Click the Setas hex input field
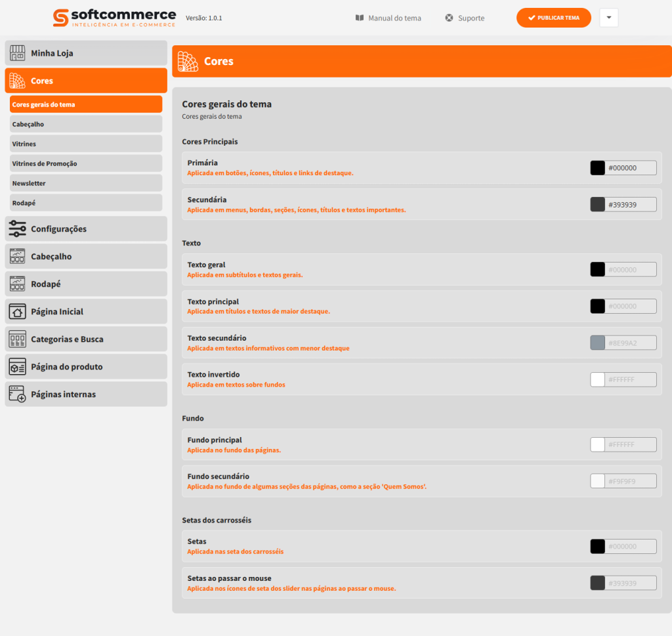This screenshot has height=636, width=672. tap(631, 547)
